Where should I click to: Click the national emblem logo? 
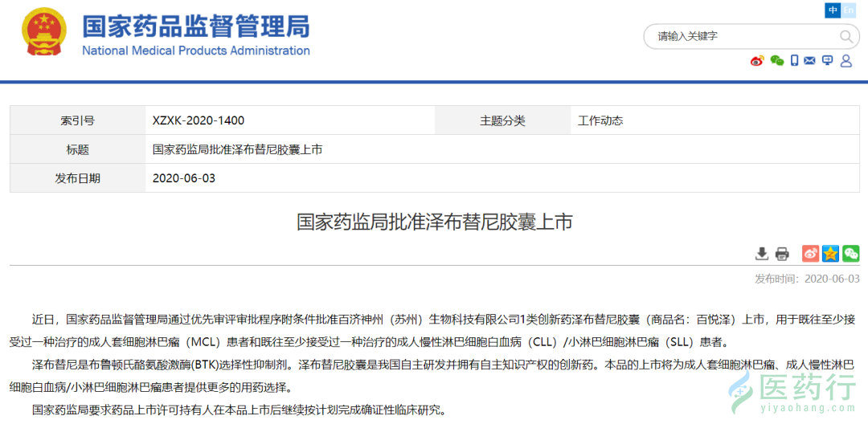coord(44,31)
